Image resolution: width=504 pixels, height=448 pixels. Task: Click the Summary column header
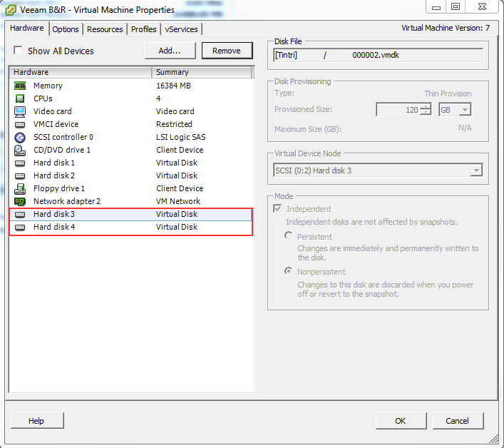click(x=202, y=72)
